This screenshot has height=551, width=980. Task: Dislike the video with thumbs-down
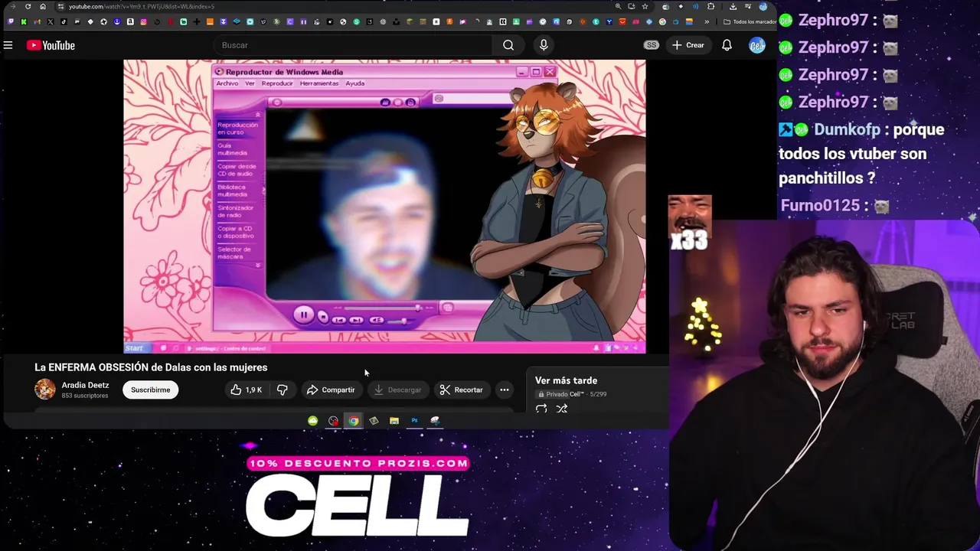pyautogui.click(x=283, y=390)
